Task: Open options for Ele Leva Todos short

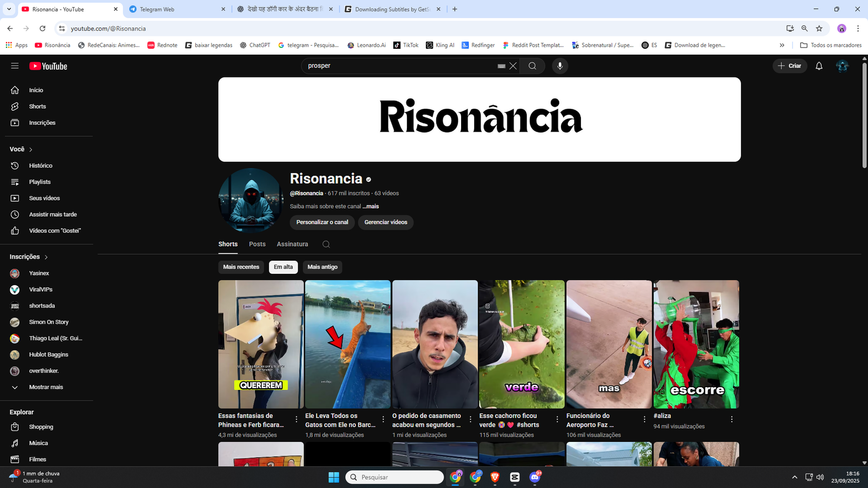Action: (383, 419)
